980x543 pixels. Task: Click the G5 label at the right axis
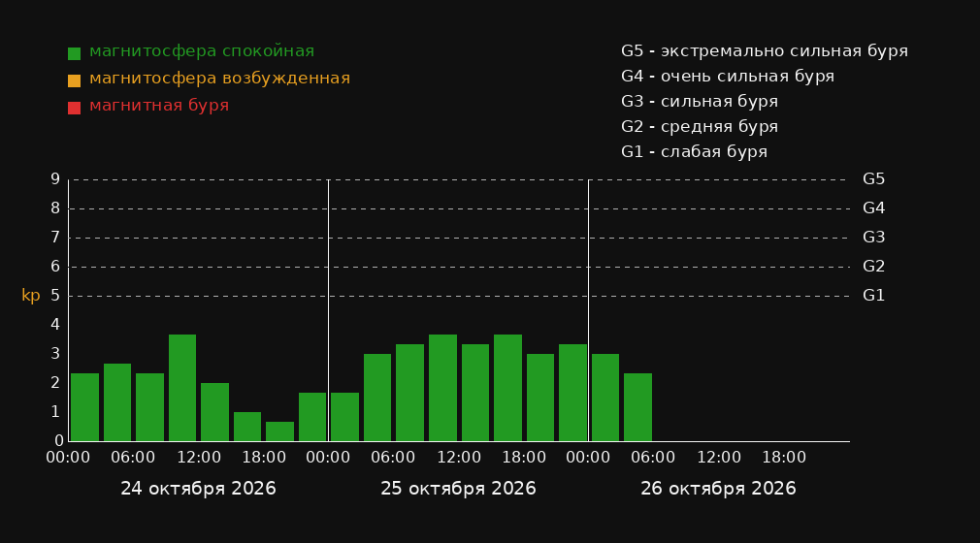873,179
